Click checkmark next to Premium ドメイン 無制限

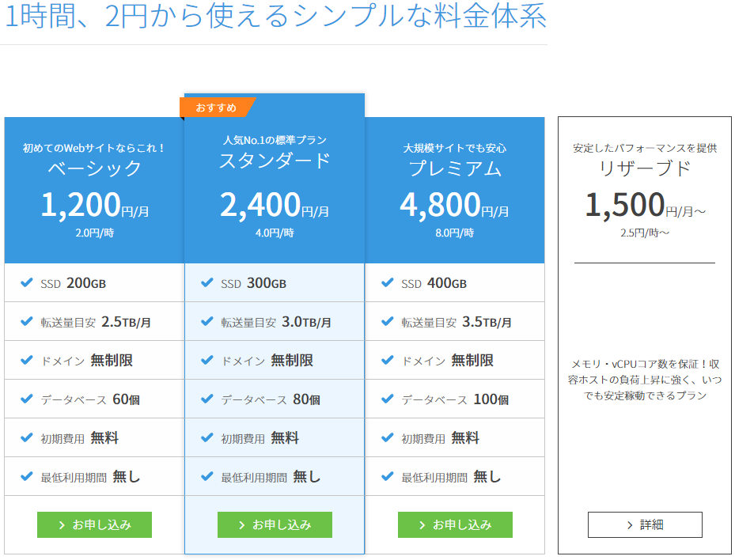point(388,361)
